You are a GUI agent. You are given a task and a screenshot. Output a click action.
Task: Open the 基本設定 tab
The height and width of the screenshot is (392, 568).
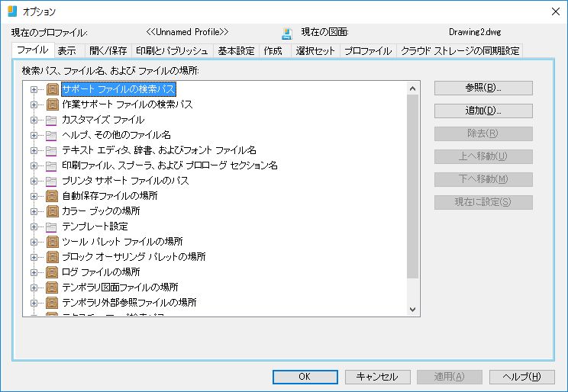236,50
